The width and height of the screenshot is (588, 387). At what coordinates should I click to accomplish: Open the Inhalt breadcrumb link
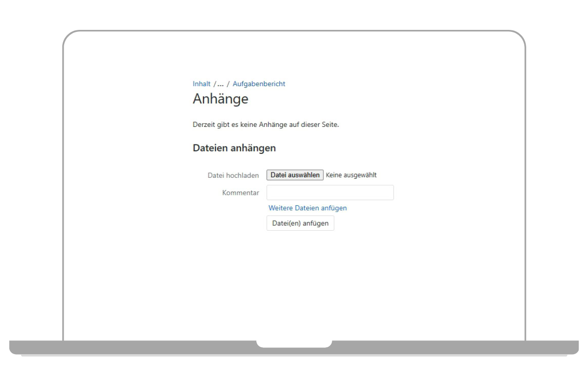(201, 84)
